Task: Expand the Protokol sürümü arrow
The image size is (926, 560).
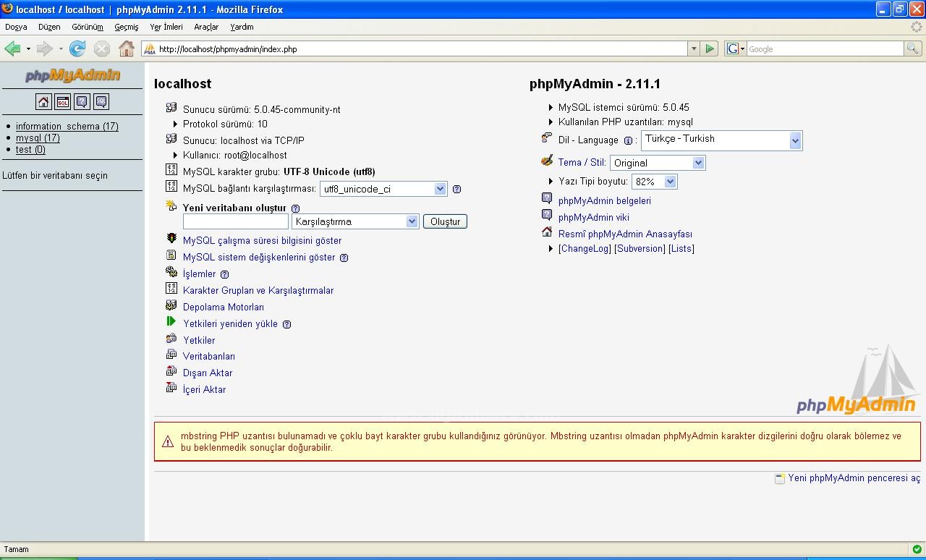Action: point(174,123)
